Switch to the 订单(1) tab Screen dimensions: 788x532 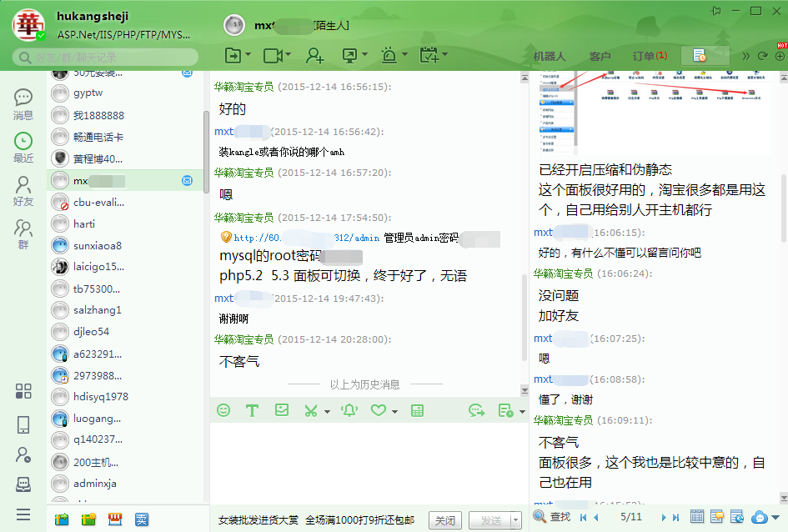(650, 56)
